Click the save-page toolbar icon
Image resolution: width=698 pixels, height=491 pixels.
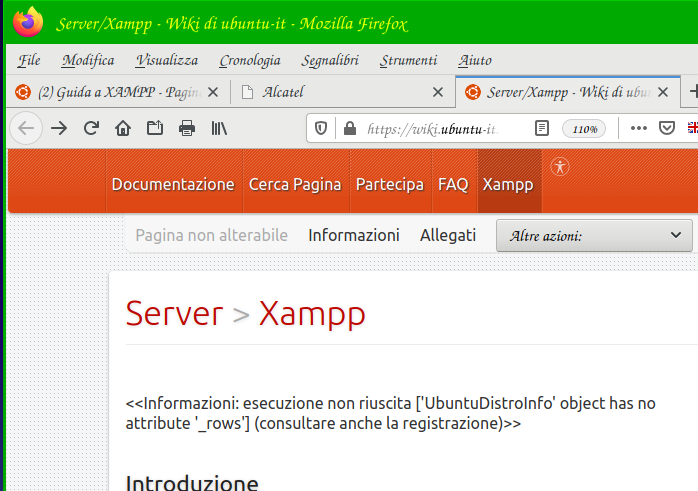[x=155, y=129]
